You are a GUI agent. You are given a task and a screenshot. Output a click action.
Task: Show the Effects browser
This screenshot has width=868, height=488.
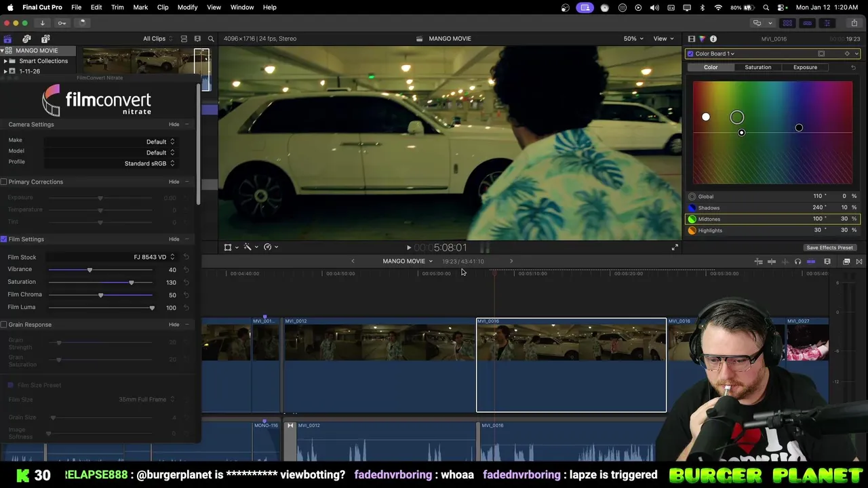846,261
